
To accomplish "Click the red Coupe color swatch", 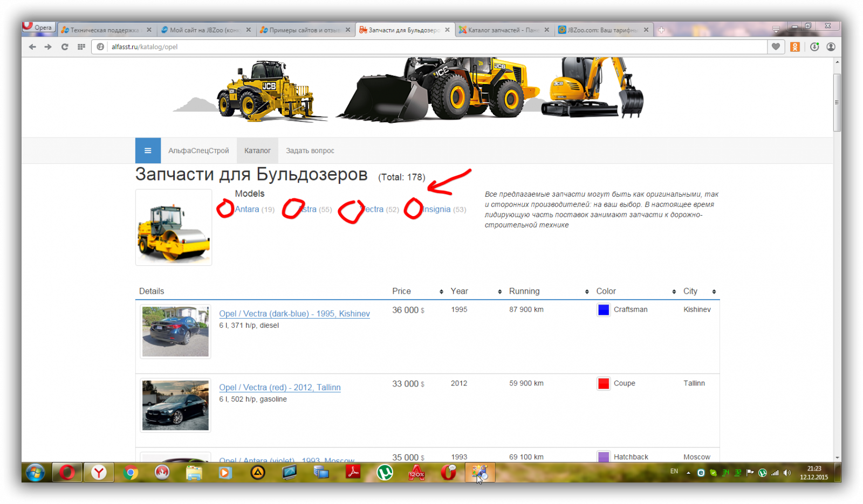I will (x=604, y=383).
